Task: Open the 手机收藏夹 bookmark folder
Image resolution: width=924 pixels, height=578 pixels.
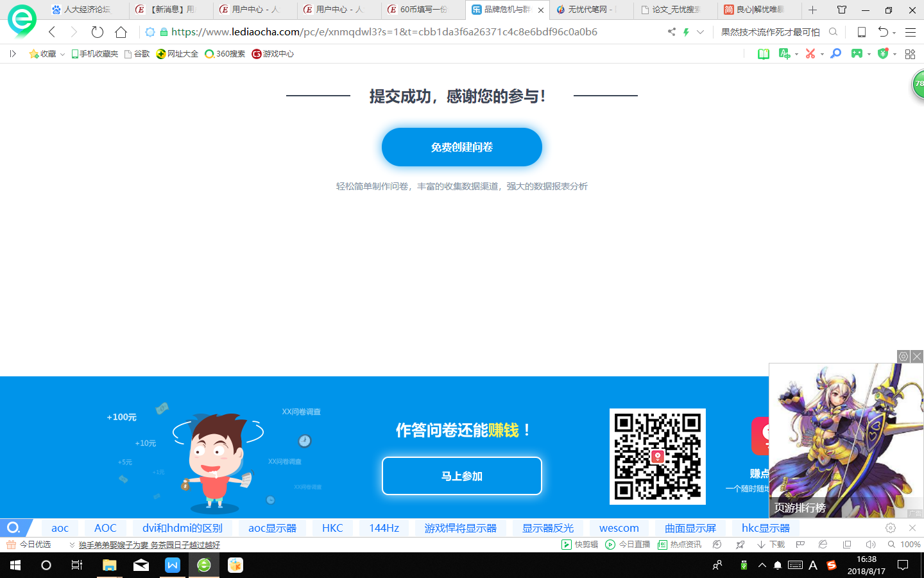Action: [x=94, y=54]
